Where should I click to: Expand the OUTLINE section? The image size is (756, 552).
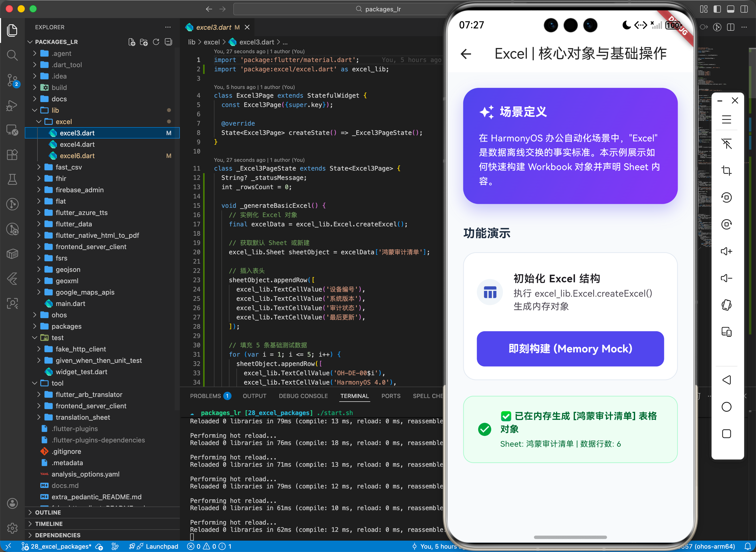48,512
